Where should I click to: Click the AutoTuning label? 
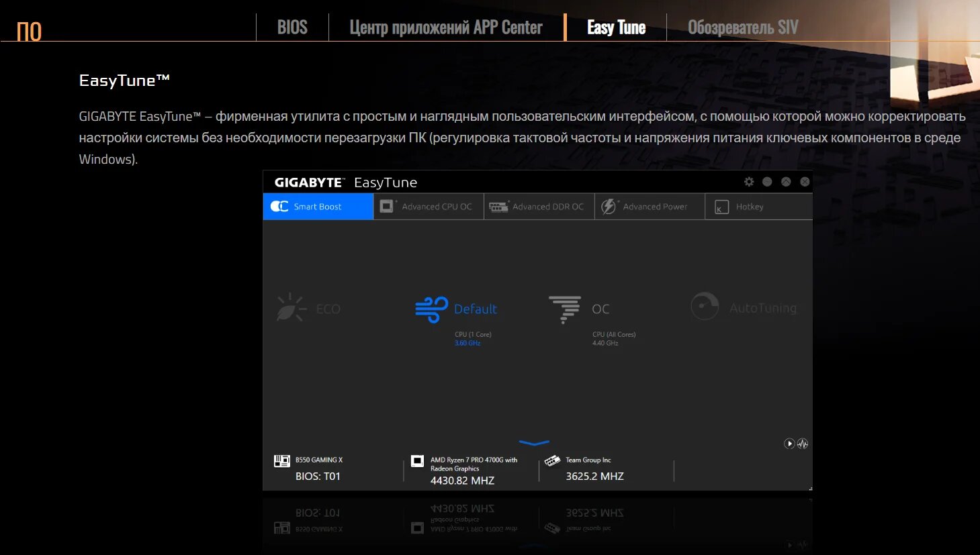click(763, 308)
